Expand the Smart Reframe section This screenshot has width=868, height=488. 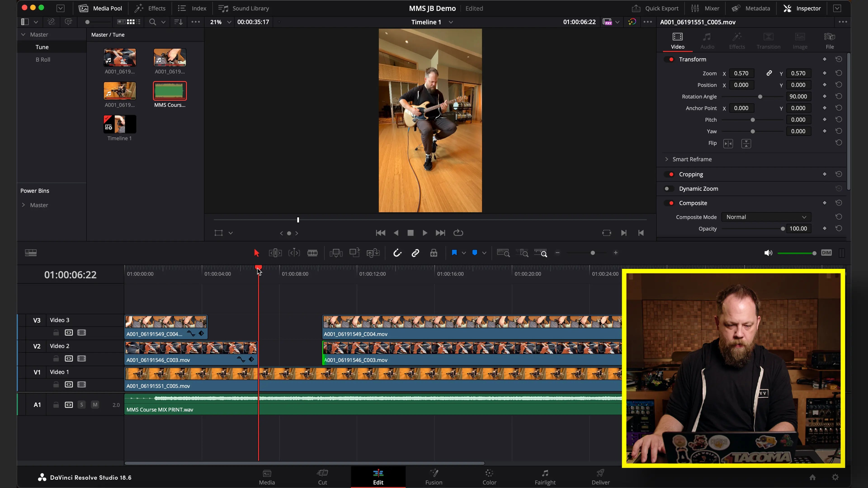point(667,159)
